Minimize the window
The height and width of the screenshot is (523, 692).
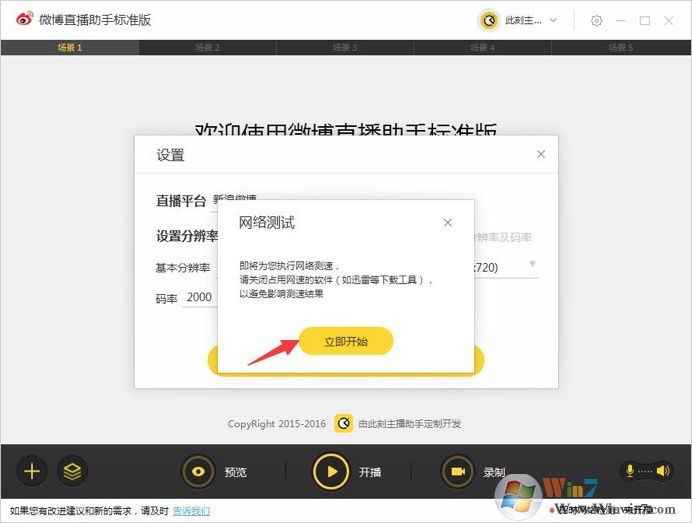click(x=621, y=21)
